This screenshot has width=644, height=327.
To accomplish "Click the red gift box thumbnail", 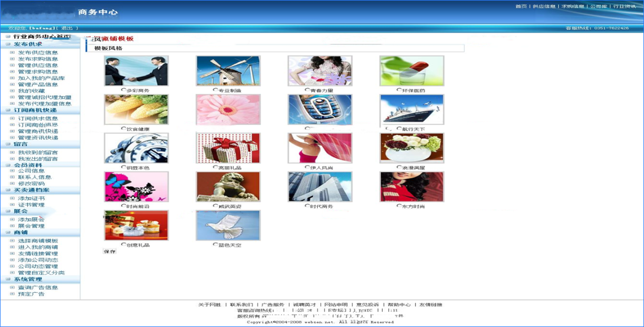I will (x=228, y=148).
